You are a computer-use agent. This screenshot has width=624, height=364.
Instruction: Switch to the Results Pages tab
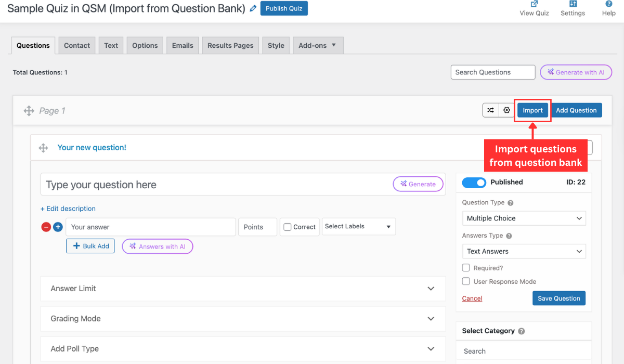pyautogui.click(x=230, y=45)
